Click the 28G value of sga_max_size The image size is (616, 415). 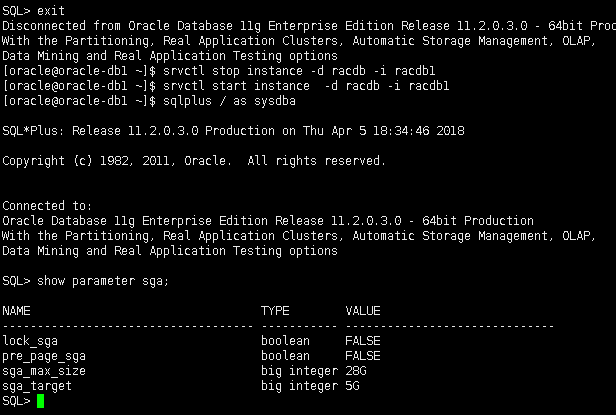(x=356, y=371)
